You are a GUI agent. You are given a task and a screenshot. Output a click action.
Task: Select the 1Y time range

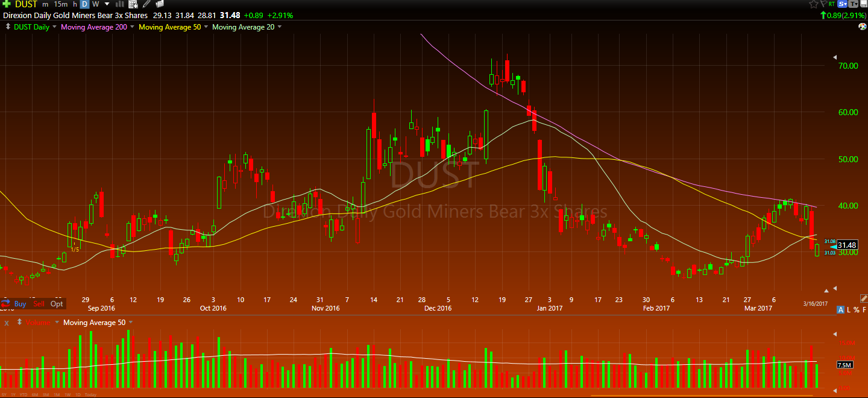(x=14, y=394)
